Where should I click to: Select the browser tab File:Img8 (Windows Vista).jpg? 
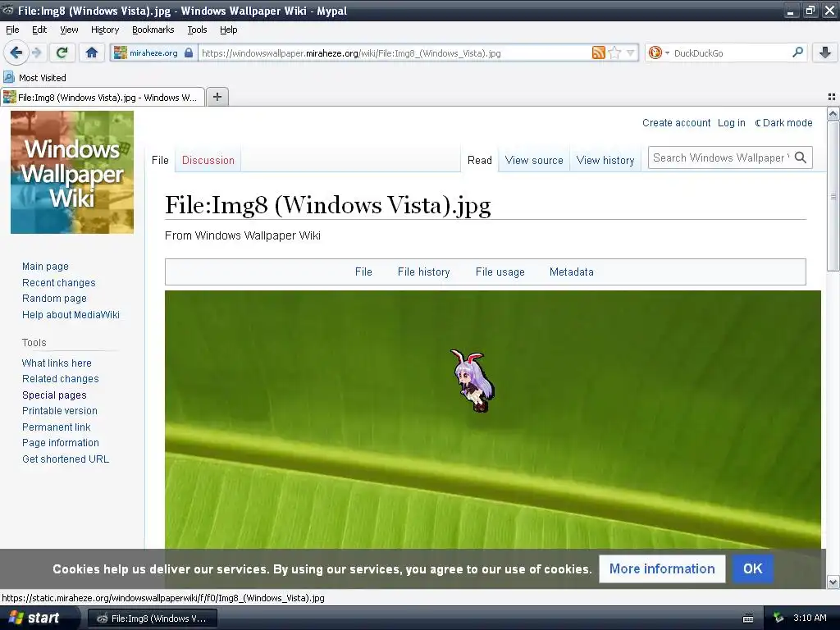(103, 97)
